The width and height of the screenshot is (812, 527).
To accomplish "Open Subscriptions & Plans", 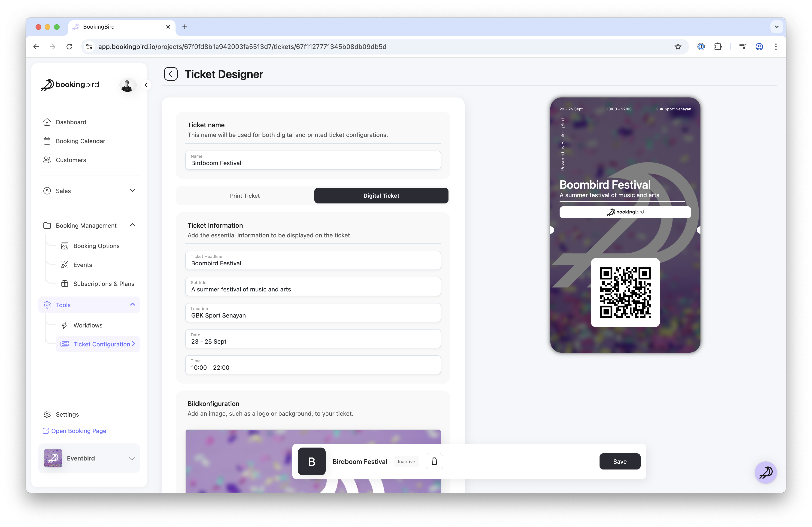I will (104, 284).
